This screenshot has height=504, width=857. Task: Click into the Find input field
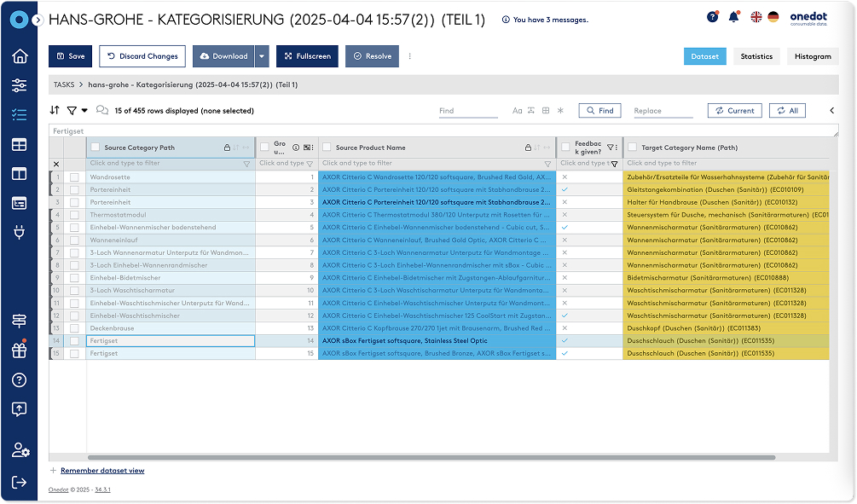click(x=468, y=111)
